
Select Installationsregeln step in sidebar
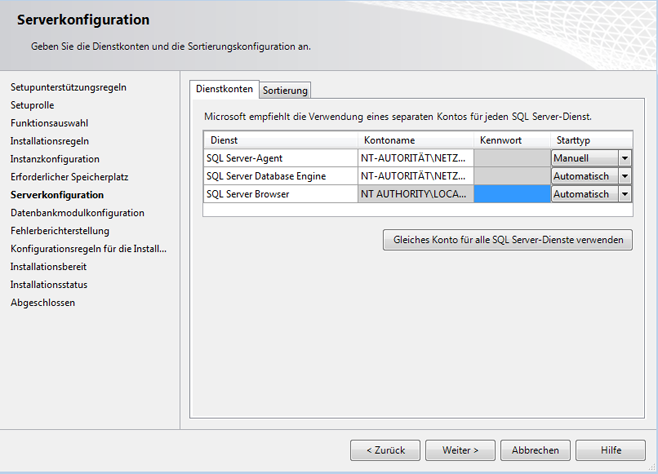(50, 141)
